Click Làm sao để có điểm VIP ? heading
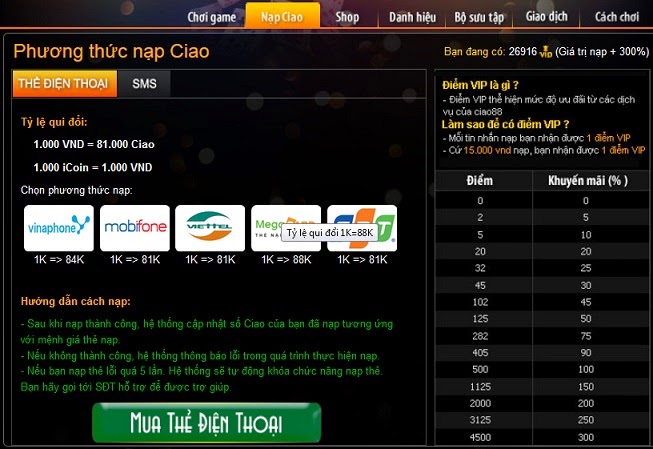 click(x=505, y=124)
